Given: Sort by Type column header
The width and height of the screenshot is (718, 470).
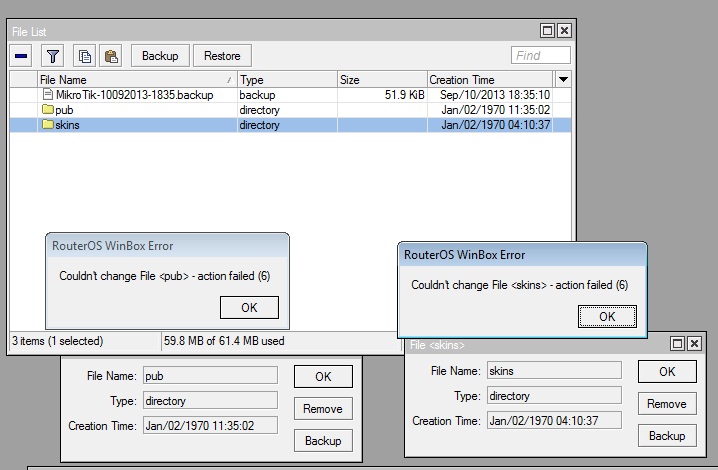Looking at the screenshot, I should click(x=287, y=79).
